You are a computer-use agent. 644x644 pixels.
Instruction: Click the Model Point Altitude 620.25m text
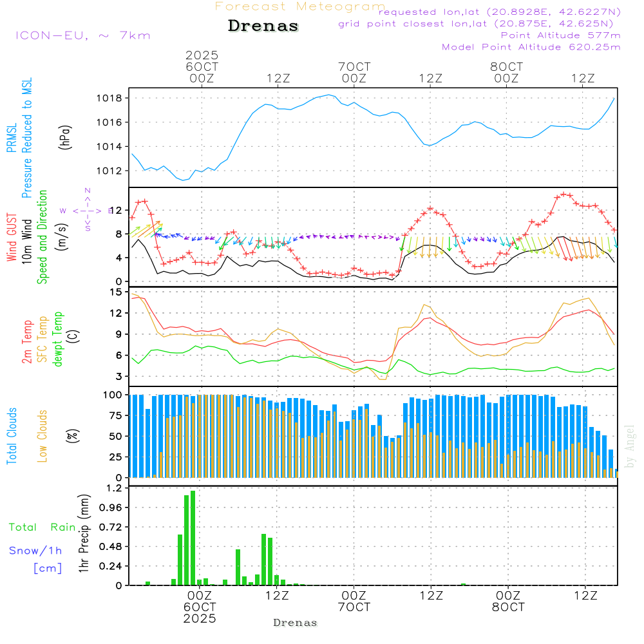[x=531, y=47]
